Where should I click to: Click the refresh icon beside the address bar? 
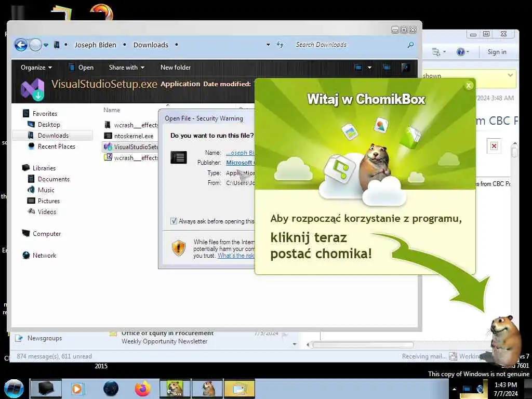coord(280,45)
